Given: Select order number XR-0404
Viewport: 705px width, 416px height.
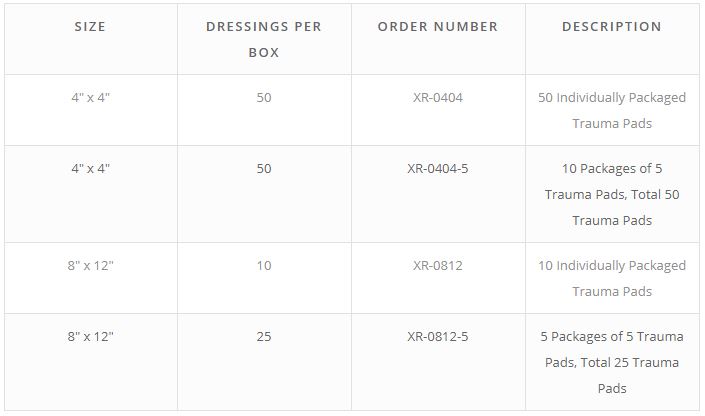Looking at the screenshot, I should point(437,98).
